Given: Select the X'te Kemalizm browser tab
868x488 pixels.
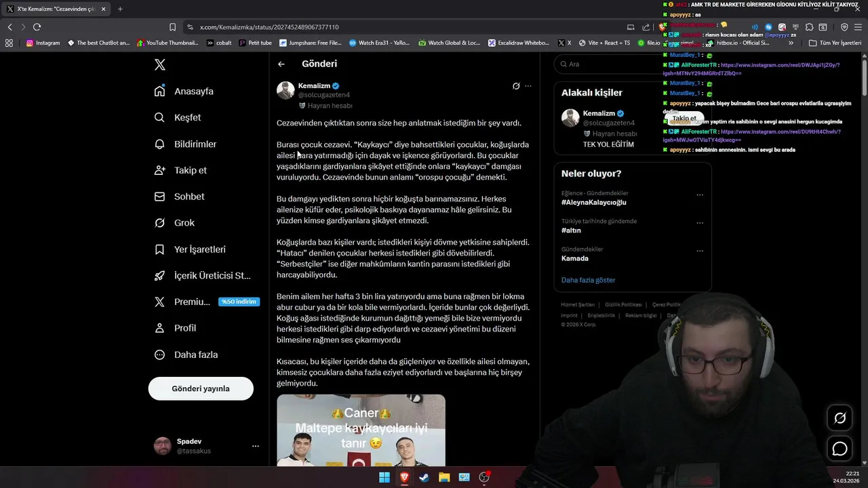Looking at the screenshot, I should 54,9.
